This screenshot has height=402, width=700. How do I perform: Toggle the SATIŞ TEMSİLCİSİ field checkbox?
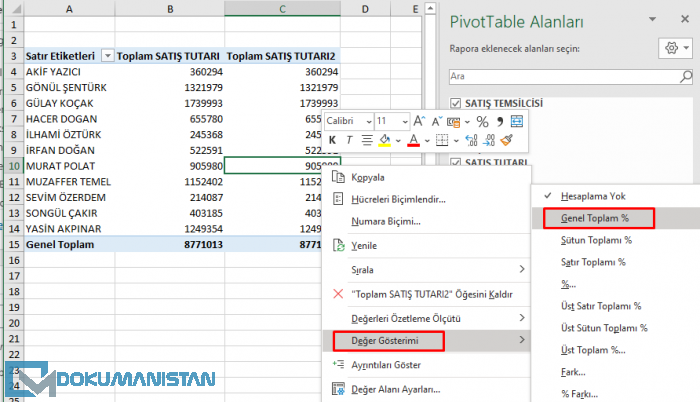(x=455, y=103)
